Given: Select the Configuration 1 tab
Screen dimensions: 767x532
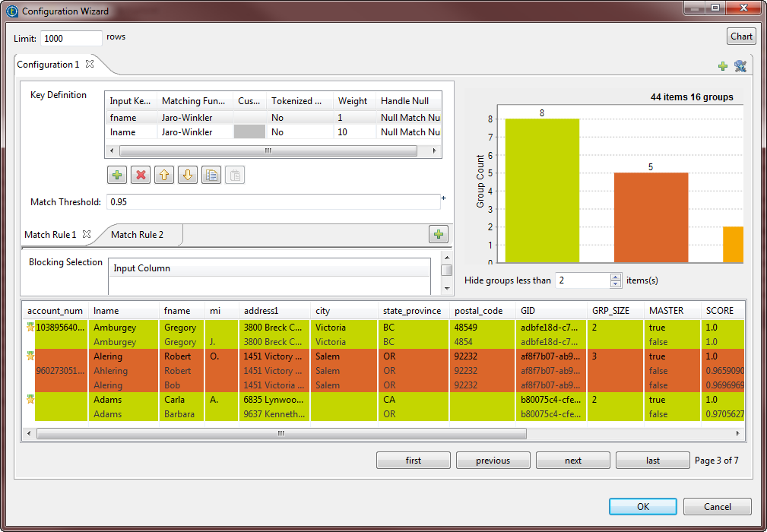Looking at the screenshot, I should (48, 65).
